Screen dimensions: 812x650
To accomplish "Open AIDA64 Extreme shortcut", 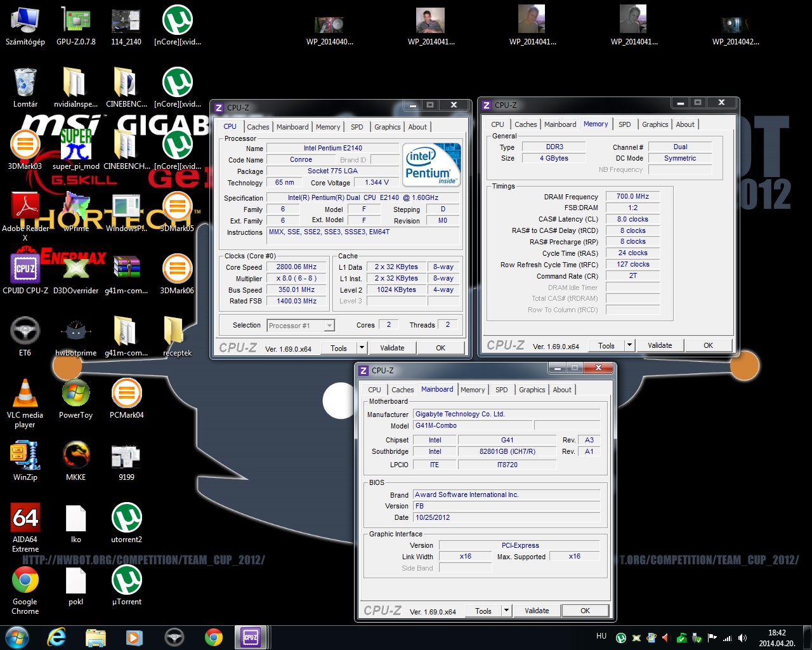I will [x=25, y=528].
